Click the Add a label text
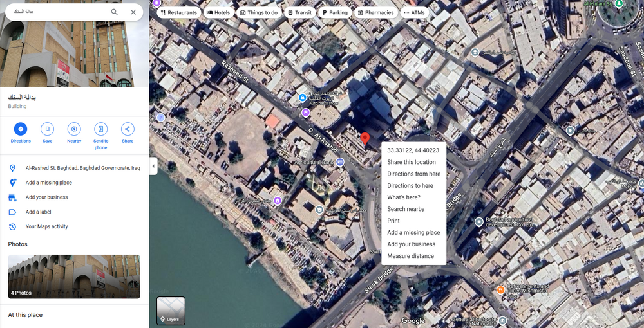This screenshot has width=644, height=328. (38, 212)
